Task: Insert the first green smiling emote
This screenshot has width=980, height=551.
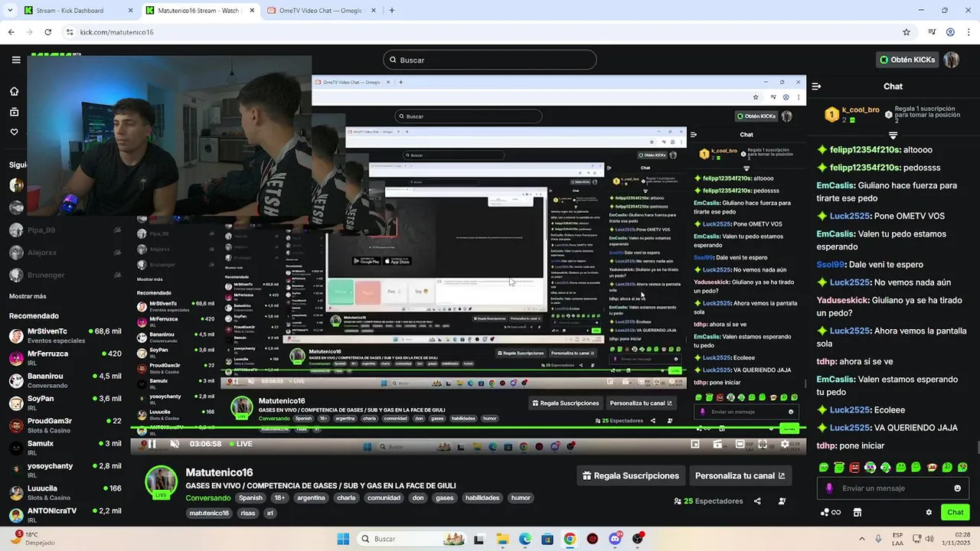Action: pos(824,468)
